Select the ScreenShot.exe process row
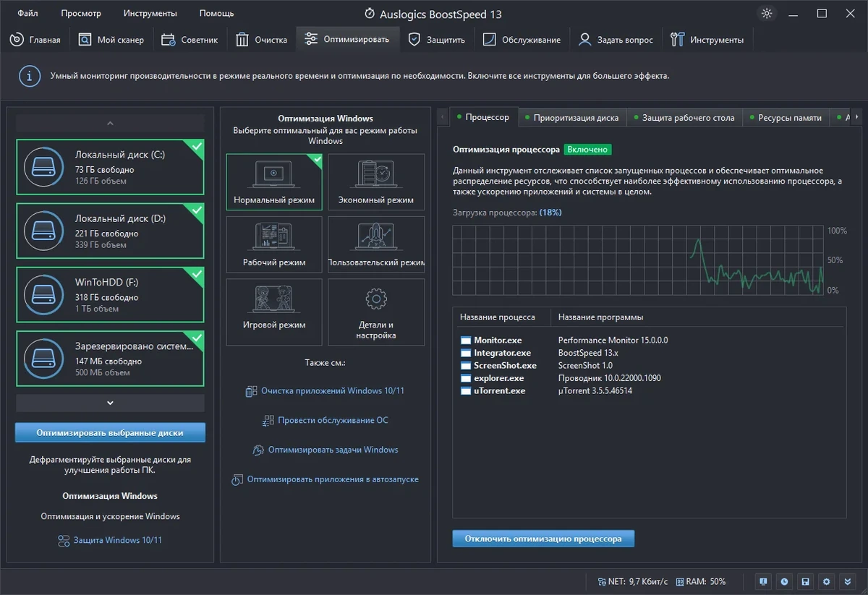The image size is (868, 595). pyautogui.click(x=649, y=365)
